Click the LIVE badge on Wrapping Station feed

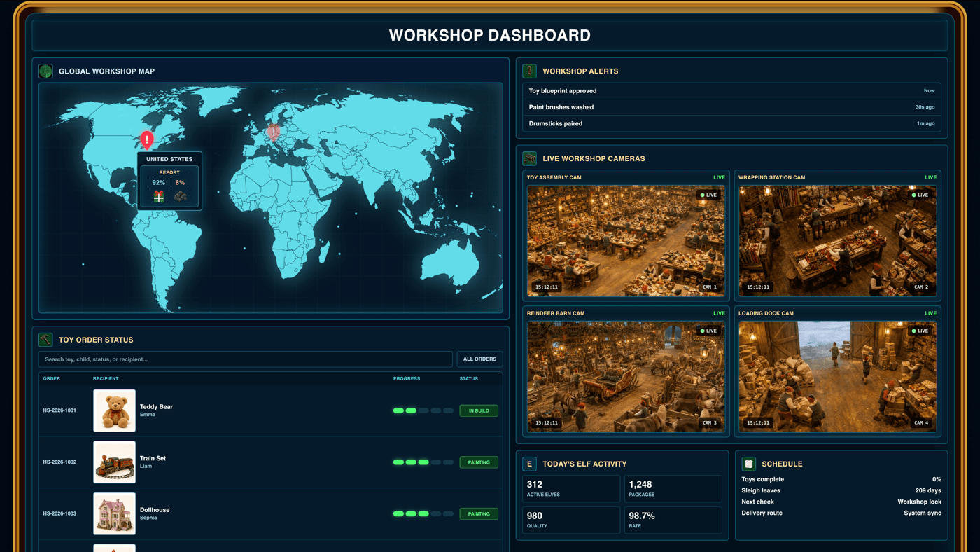[920, 195]
